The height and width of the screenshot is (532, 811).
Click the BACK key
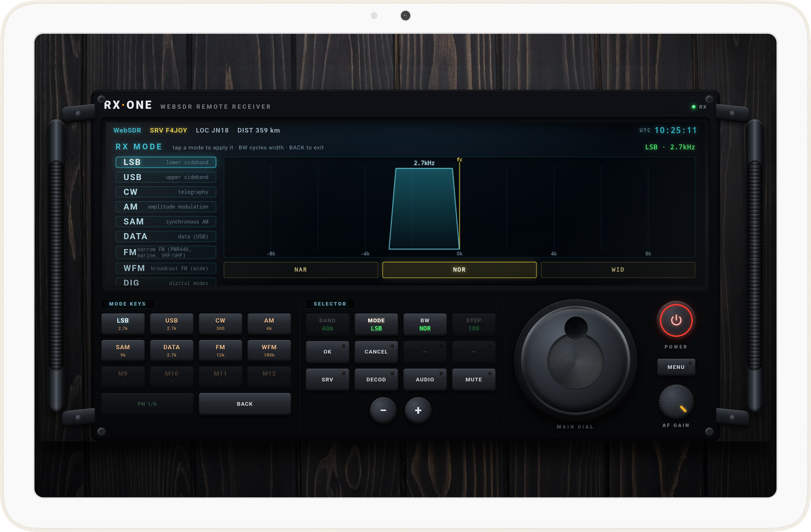tap(245, 404)
